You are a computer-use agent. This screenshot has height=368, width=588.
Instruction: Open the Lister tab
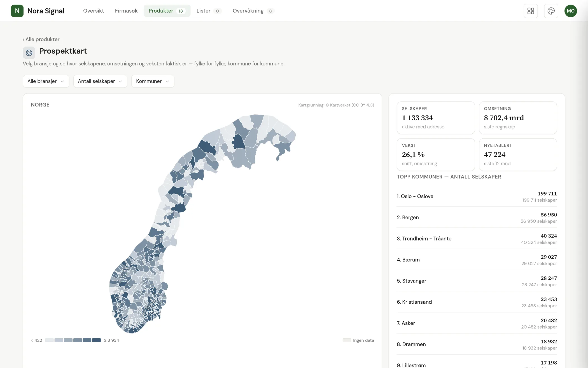coord(209,11)
